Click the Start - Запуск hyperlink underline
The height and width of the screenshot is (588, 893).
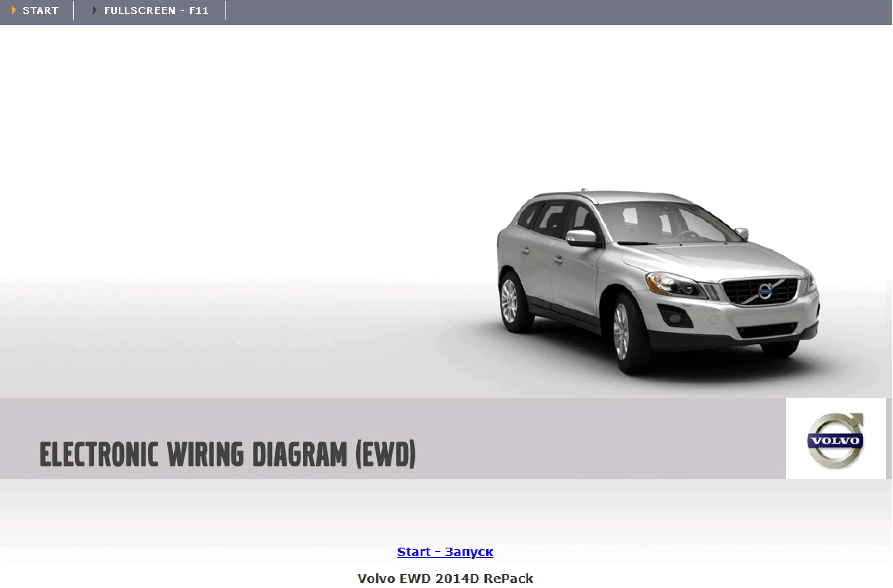pos(445,558)
